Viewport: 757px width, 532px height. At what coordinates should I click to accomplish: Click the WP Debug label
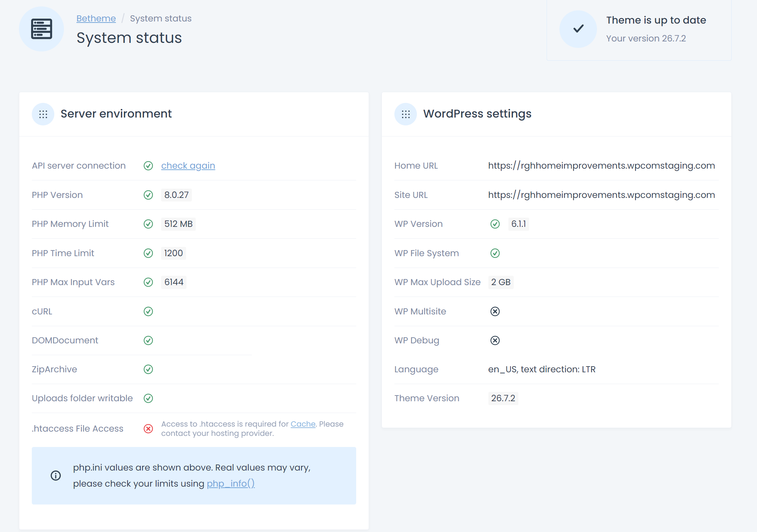(x=417, y=340)
